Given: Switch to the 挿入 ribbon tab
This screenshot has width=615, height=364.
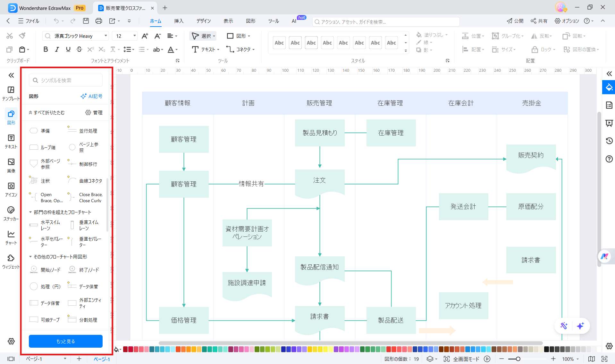Looking at the screenshot, I should [179, 21].
